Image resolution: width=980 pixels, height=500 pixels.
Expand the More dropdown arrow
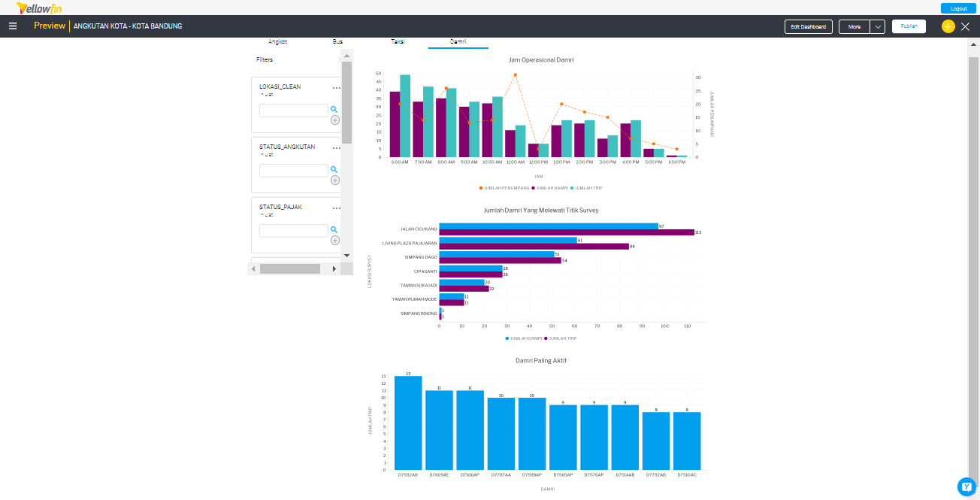pos(878,26)
